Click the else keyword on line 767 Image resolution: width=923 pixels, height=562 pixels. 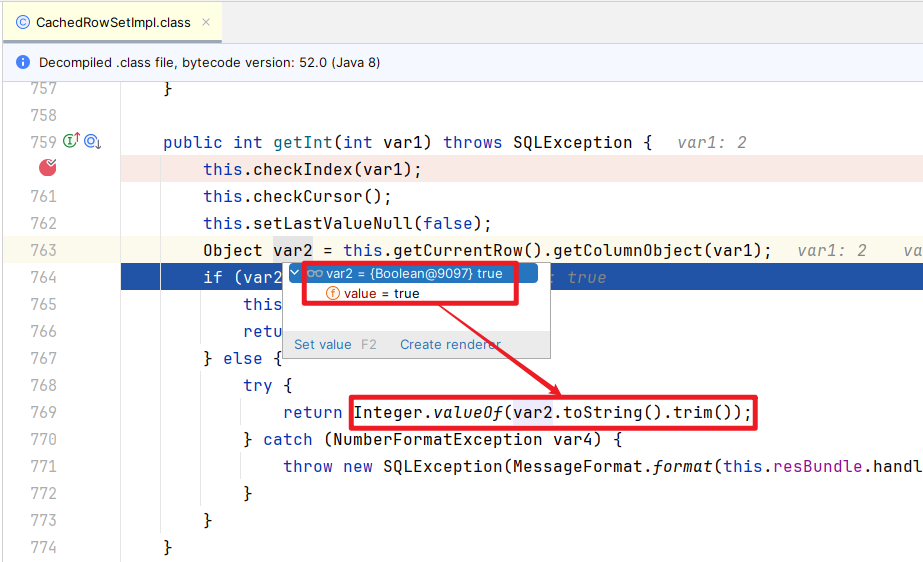pyautogui.click(x=243, y=358)
